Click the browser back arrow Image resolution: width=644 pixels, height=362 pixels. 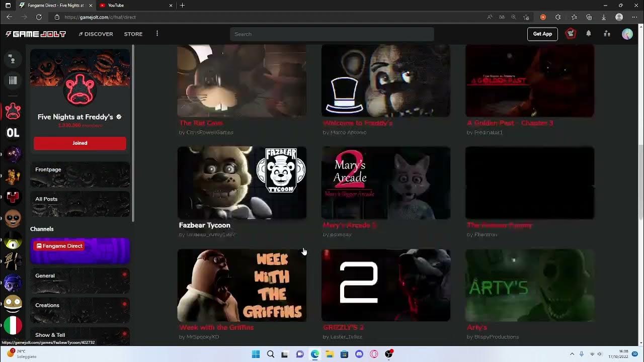tap(9, 17)
